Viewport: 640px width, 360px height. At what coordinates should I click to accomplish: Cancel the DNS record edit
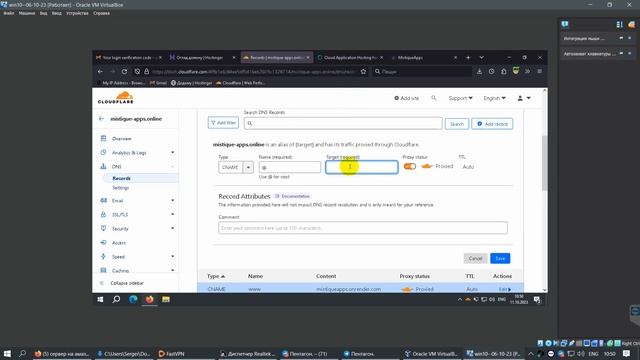coord(476,258)
